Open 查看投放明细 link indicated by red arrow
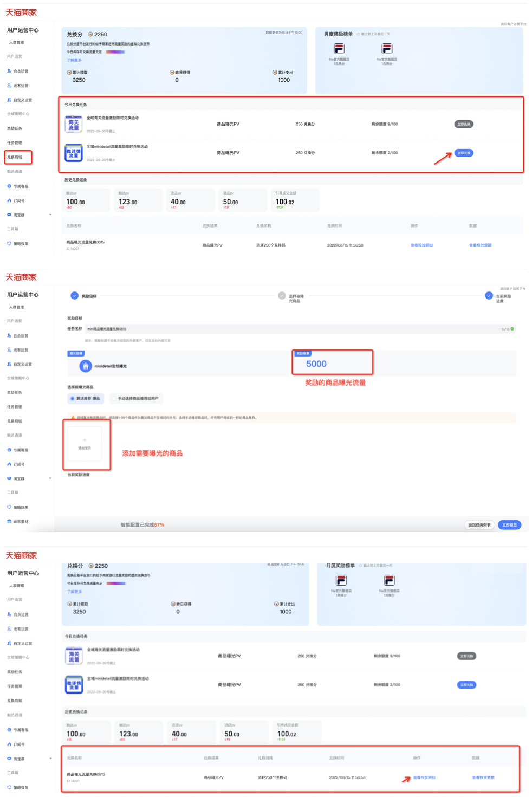 click(x=424, y=777)
